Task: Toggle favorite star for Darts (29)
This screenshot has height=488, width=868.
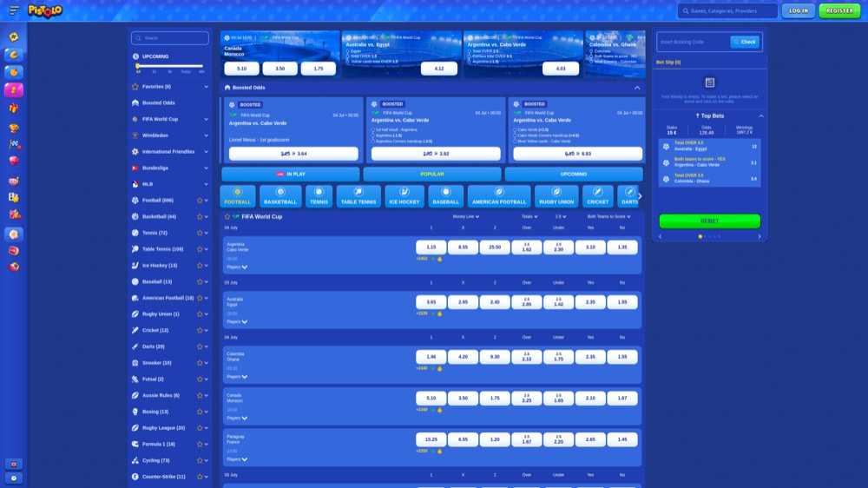Action: pyautogui.click(x=200, y=346)
